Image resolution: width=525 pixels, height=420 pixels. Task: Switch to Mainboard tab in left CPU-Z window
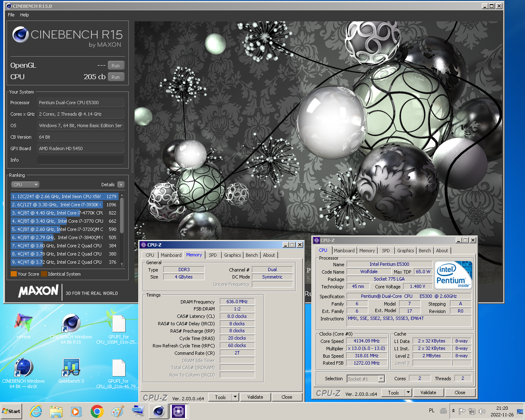click(171, 255)
